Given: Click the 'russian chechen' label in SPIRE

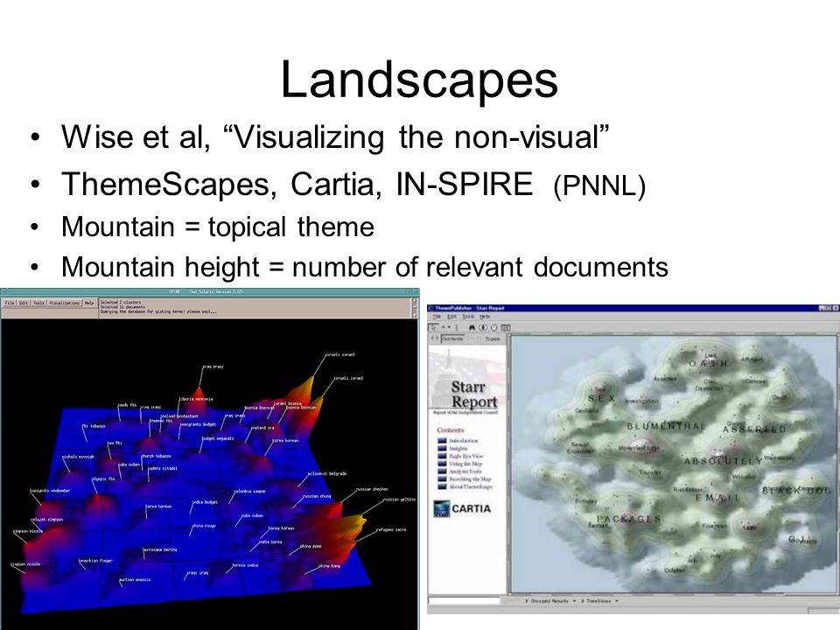Looking at the screenshot, I should pos(373,489).
